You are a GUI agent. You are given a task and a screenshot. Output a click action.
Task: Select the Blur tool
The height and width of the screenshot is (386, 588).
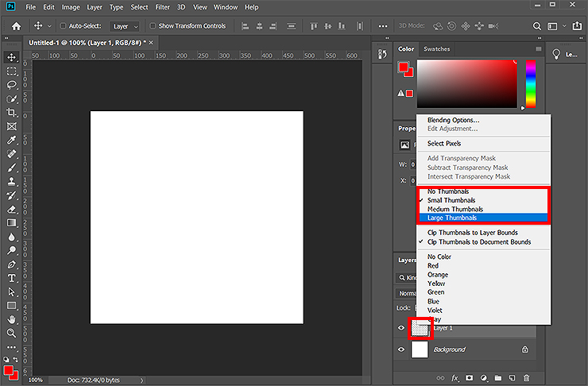pyautogui.click(x=12, y=237)
